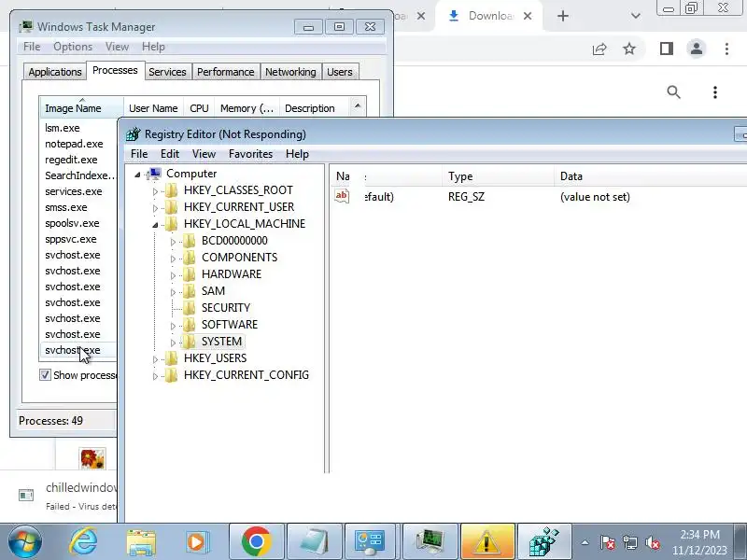Collapse HKEY_LOCAL_MACHINE node
The width and height of the screenshot is (747, 560).
point(155,225)
